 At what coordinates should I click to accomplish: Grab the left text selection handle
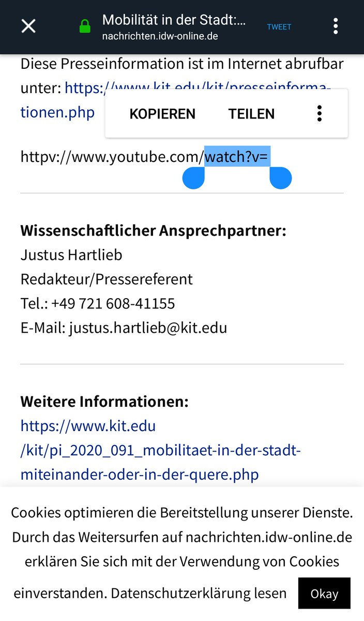click(194, 178)
